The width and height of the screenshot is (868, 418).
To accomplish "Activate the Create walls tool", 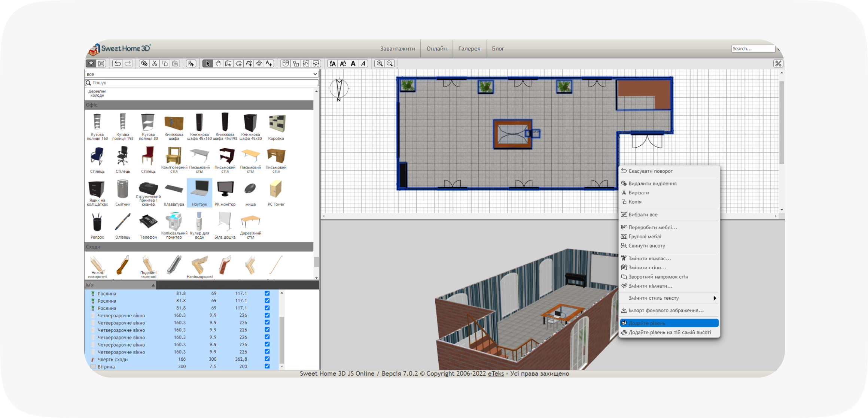I will tap(228, 64).
